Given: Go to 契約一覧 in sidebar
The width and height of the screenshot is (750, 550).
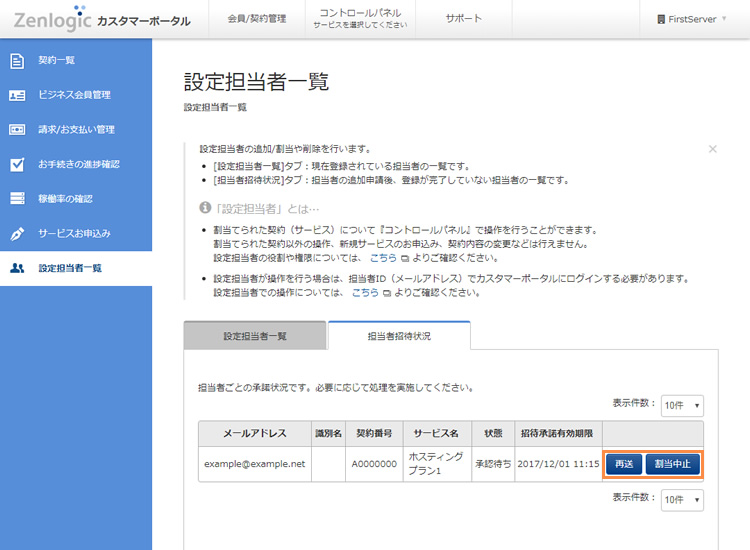Looking at the screenshot, I should coord(76,60).
